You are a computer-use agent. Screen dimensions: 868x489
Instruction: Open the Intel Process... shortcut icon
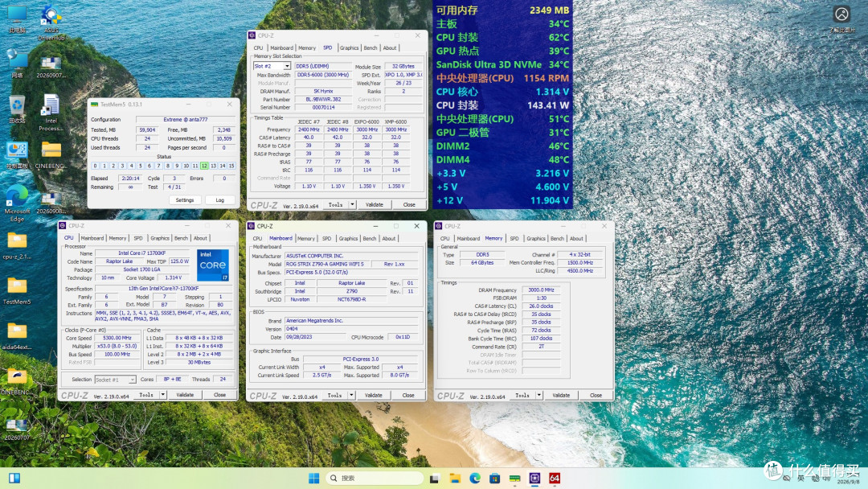[51, 113]
